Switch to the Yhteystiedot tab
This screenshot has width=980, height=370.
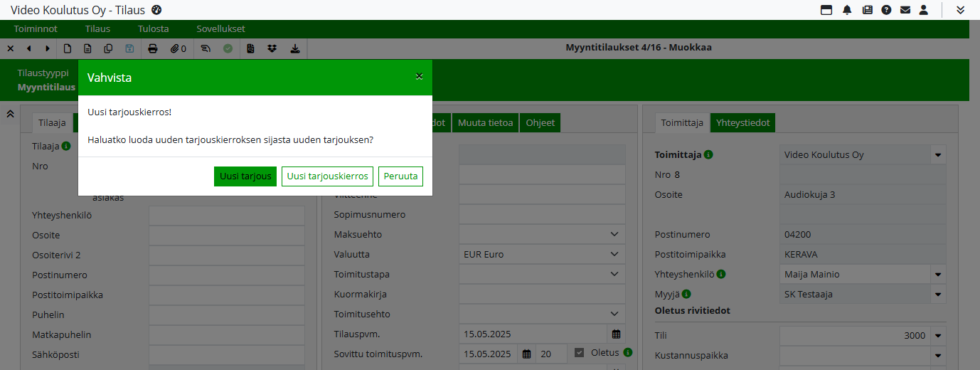coord(743,122)
